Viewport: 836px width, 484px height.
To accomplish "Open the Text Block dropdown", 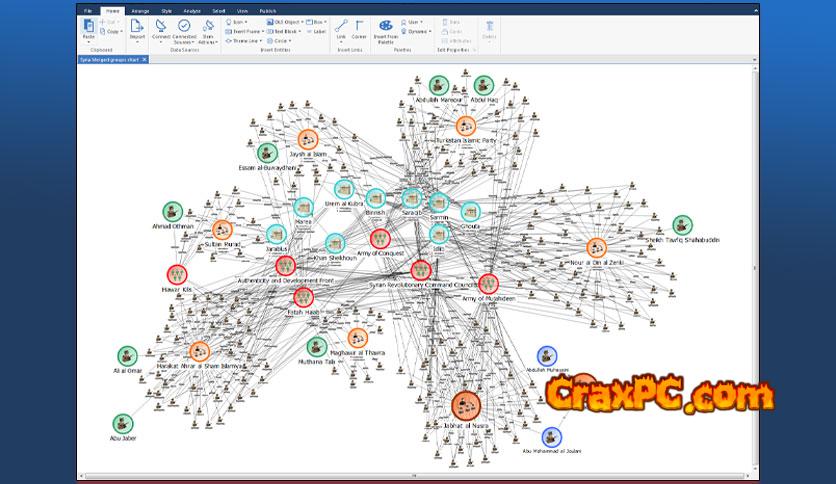I will click(284, 31).
